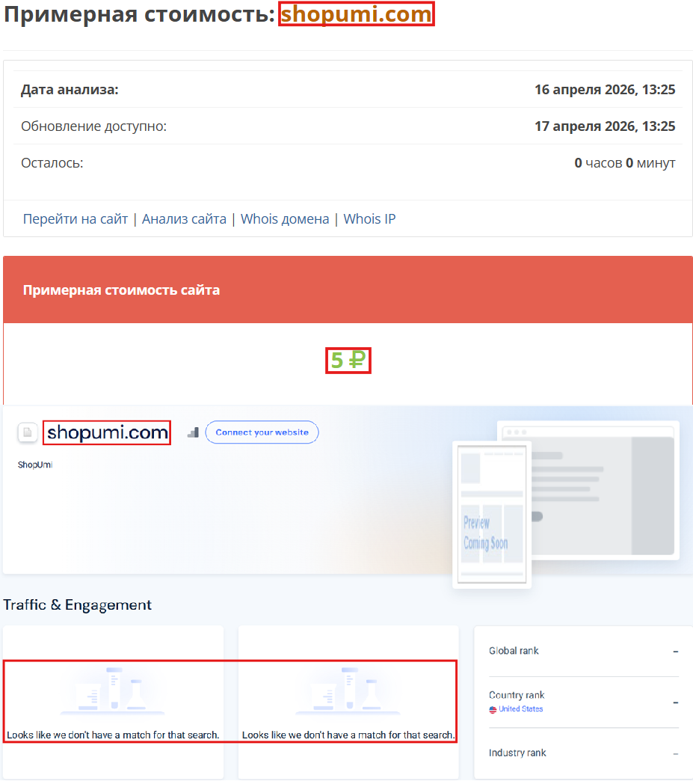Click the bar chart traffic icon next to domain
This screenshot has width=693, height=784.
pyautogui.click(x=192, y=432)
